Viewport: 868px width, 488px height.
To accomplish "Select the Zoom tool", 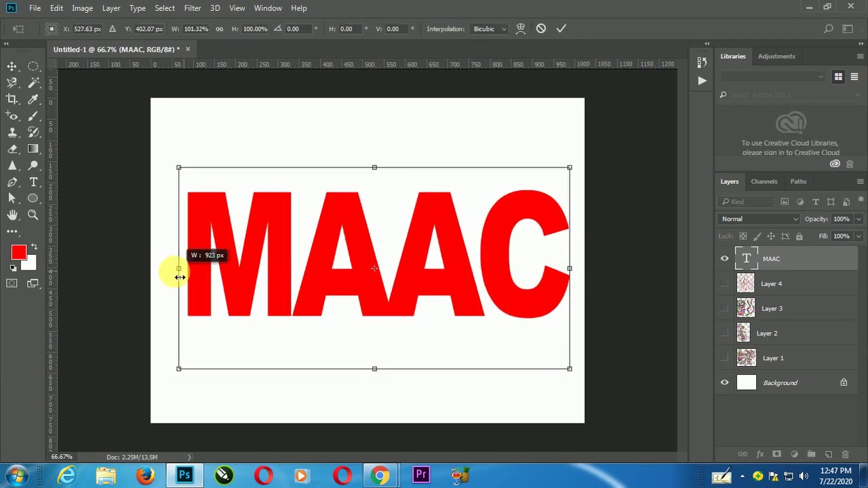I will (33, 215).
